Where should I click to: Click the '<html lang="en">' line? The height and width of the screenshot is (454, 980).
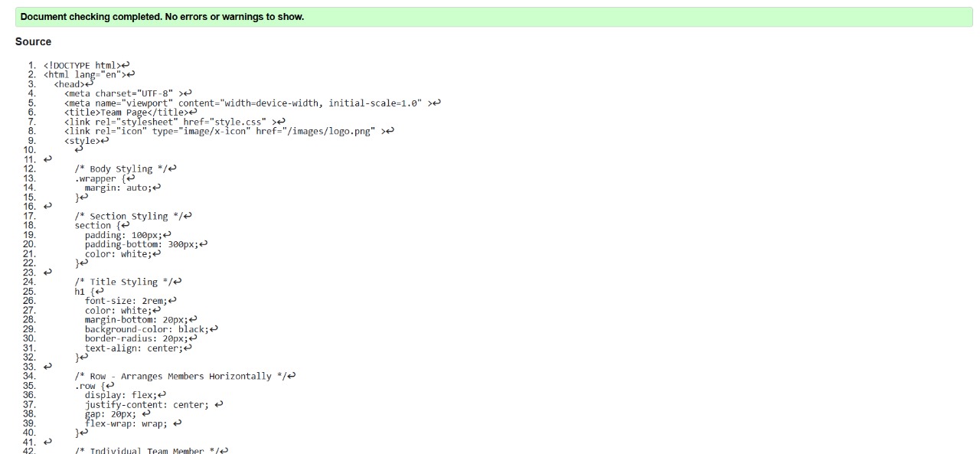point(84,74)
